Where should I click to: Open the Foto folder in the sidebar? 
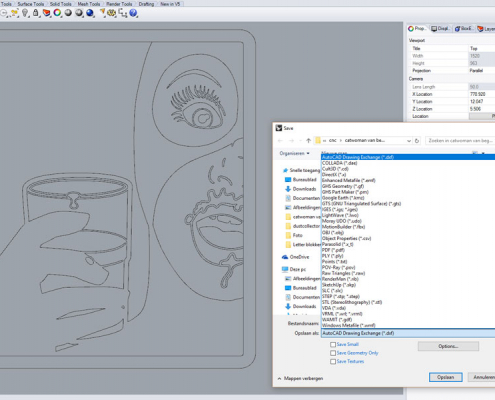(x=294, y=235)
